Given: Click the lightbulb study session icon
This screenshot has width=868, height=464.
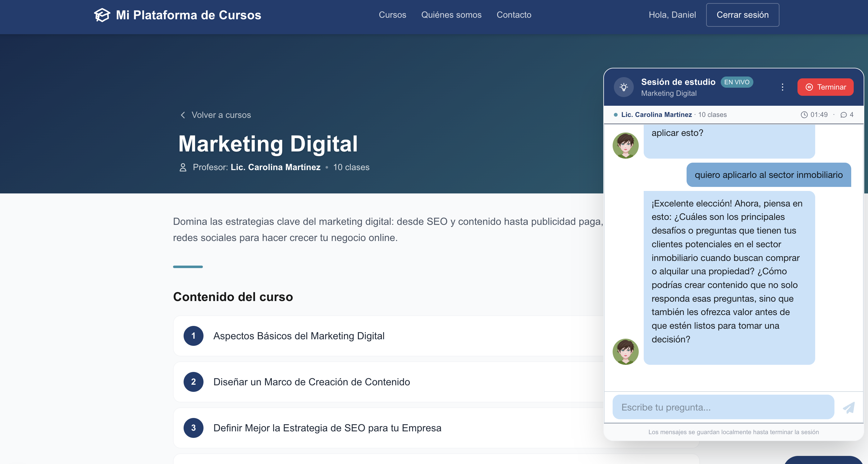Looking at the screenshot, I should pyautogui.click(x=624, y=87).
